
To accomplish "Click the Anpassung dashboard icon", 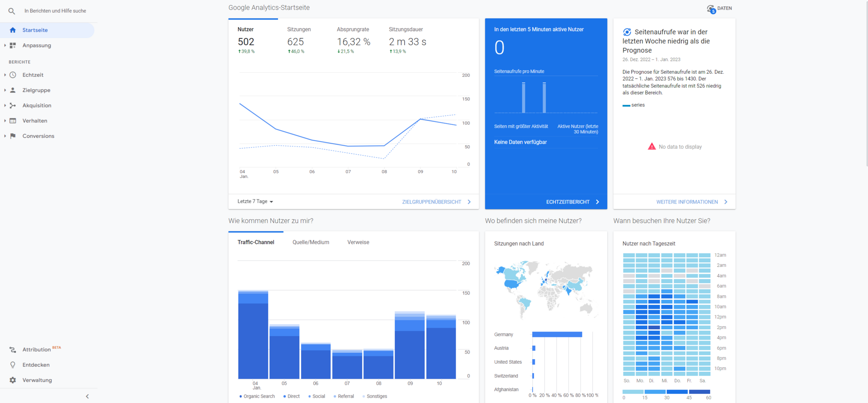I will pyautogui.click(x=13, y=46).
